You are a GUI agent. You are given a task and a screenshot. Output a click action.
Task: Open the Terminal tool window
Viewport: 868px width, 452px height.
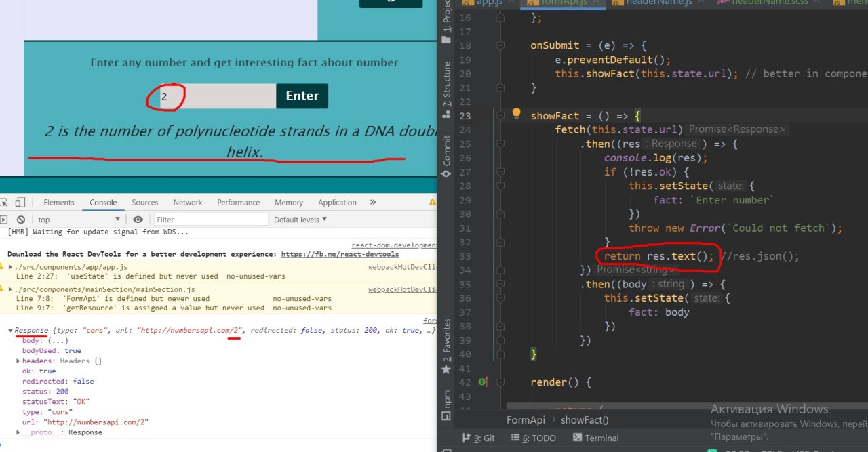(x=596, y=438)
